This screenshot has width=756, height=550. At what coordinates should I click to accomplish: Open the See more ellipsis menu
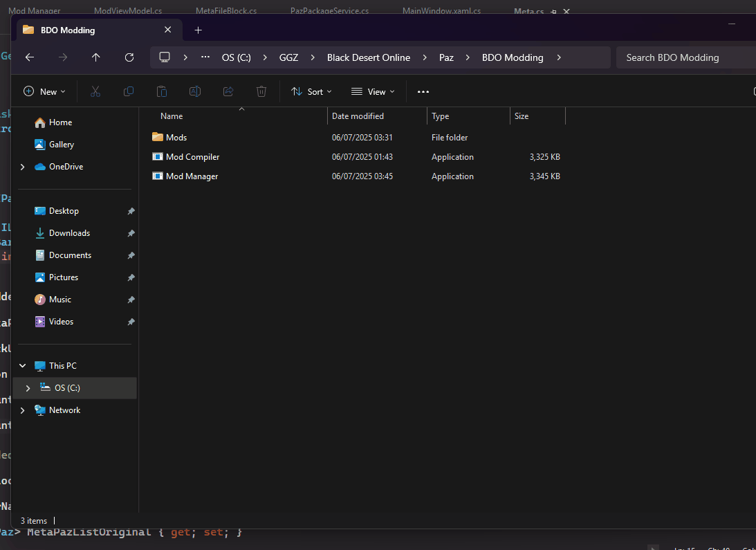click(x=423, y=91)
